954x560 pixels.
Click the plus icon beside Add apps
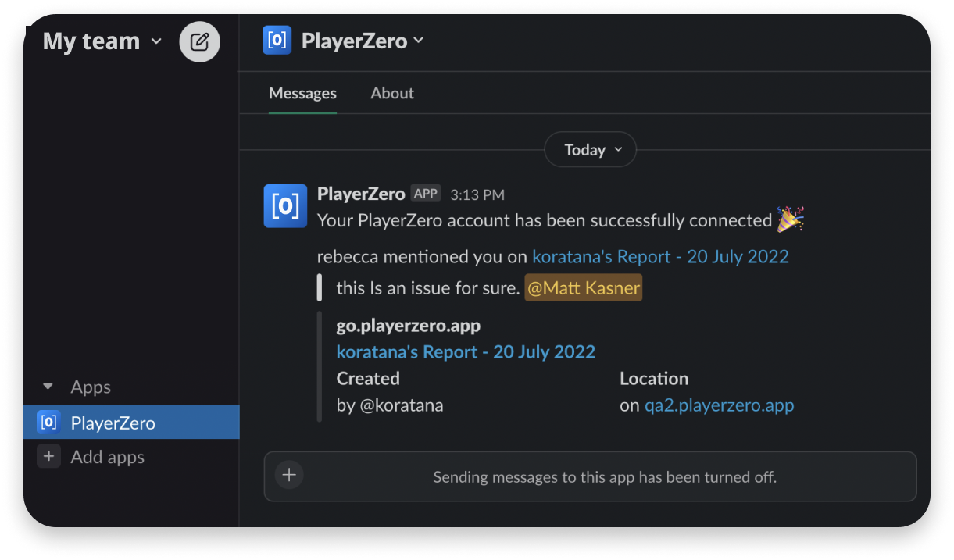tap(48, 457)
